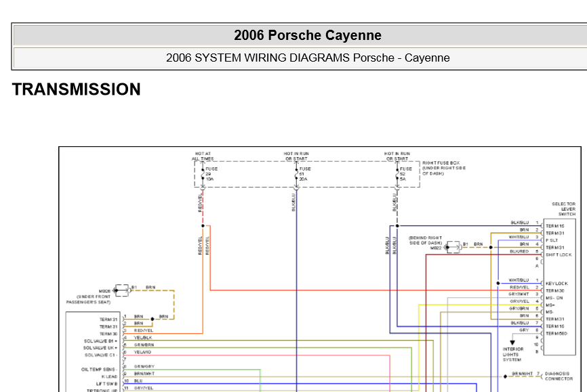Image resolution: width=587 pixels, height=392 pixels.
Task: Click the '2006 Porsche Cayenne' title
Action: point(308,35)
